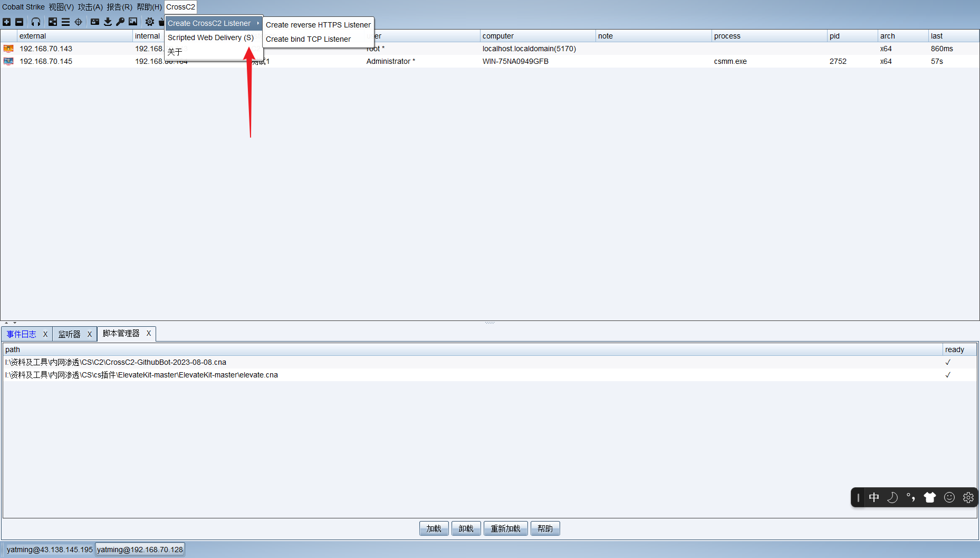The width and height of the screenshot is (980, 558).
Task: Sort sessions by pid column header
Action: (x=852, y=36)
